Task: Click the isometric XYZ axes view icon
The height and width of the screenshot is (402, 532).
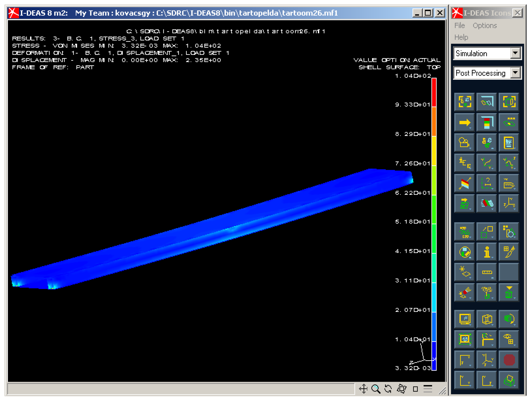Action: tap(487, 360)
